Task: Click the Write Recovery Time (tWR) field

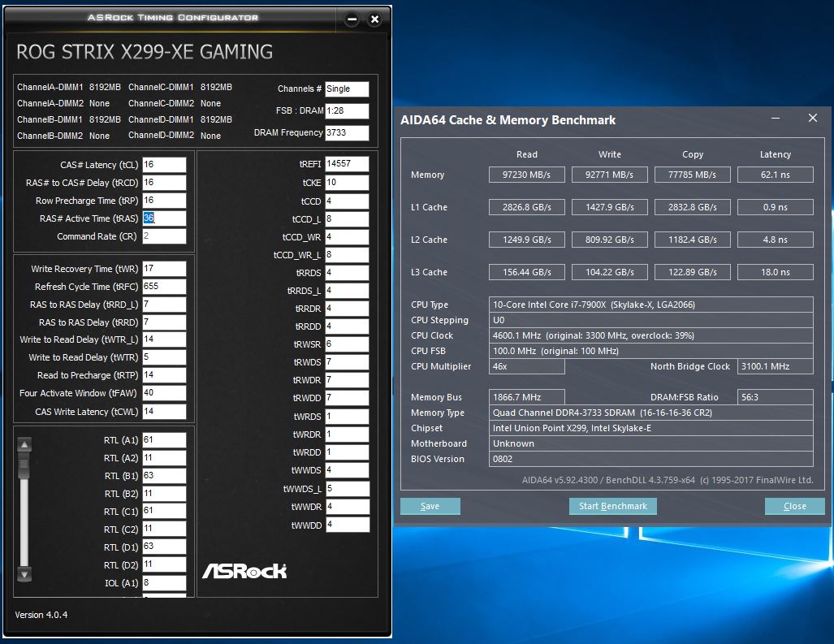Action: [164, 269]
